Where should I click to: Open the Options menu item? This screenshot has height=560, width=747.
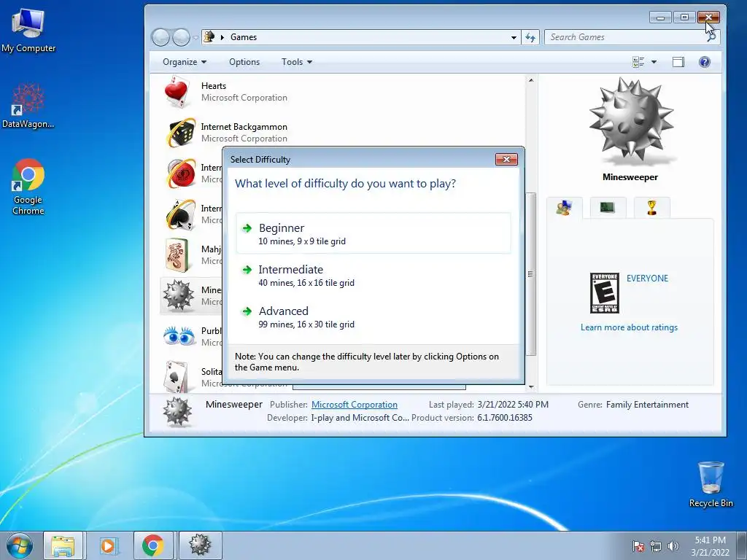[244, 62]
